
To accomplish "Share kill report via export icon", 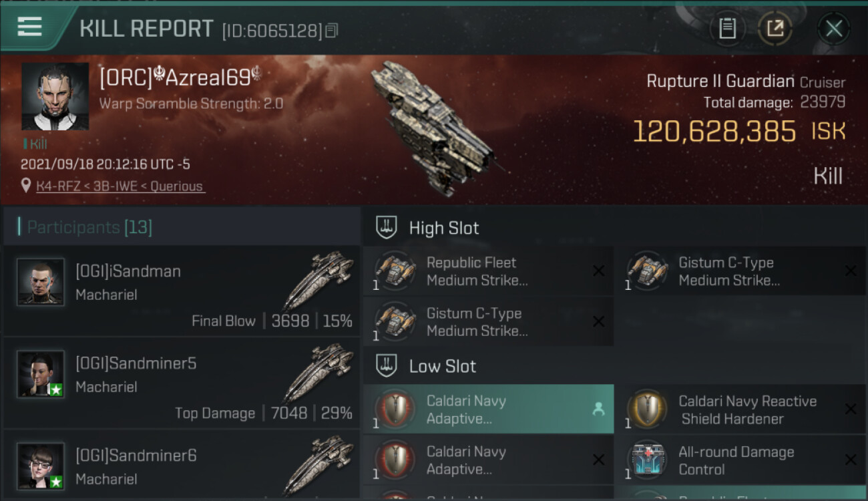I will pos(775,29).
